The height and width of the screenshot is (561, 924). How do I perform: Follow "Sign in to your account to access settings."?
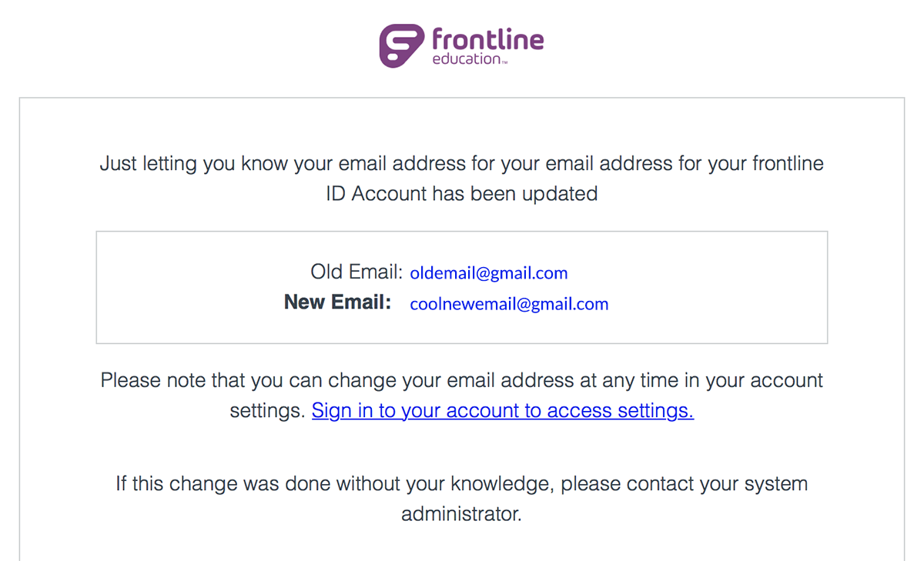tap(503, 411)
